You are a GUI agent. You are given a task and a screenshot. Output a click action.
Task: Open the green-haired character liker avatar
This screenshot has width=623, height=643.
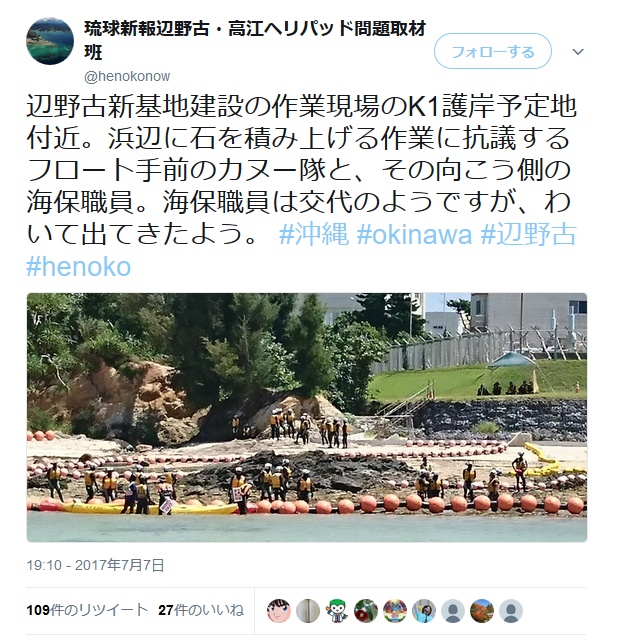click(x=337, y=611)
